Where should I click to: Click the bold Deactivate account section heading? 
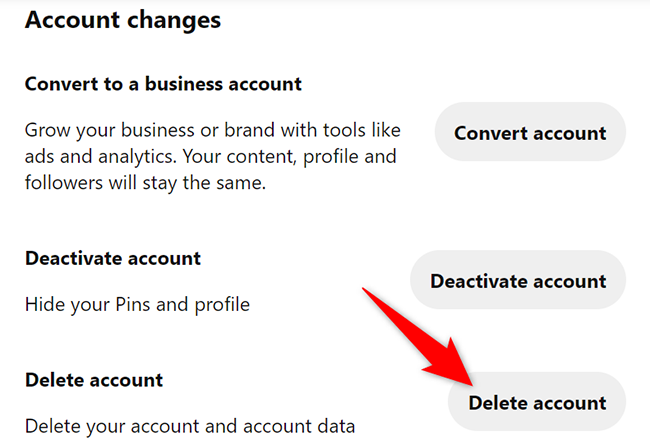113,258
